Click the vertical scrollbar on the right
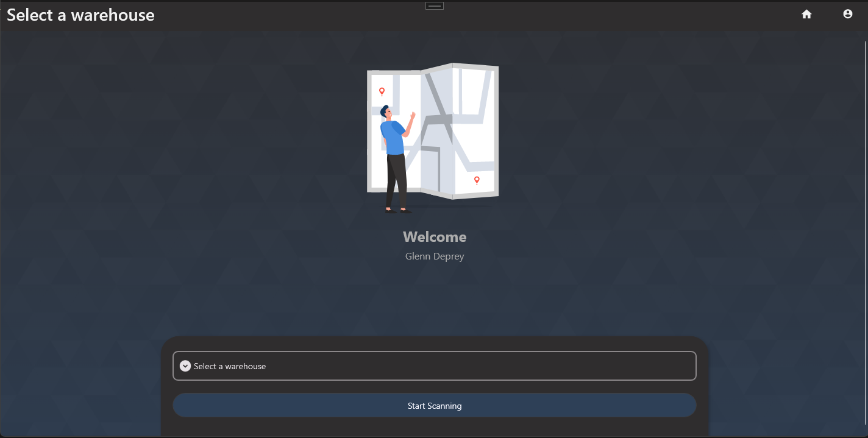The height and width of the screenshot is (438, 868). [x=866, y=231]
